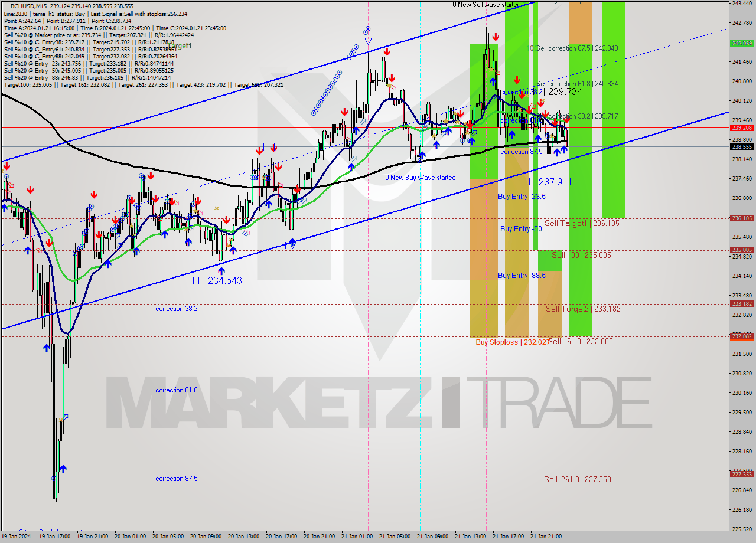The image size is (756, 543).
Task: Click the 'Time A:2024.01.21 16:15:00' entry
Action: point(39,28)
